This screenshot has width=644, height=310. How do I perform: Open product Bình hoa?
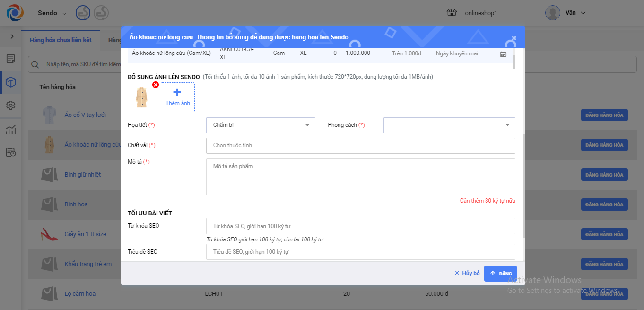tap(76, 204)
